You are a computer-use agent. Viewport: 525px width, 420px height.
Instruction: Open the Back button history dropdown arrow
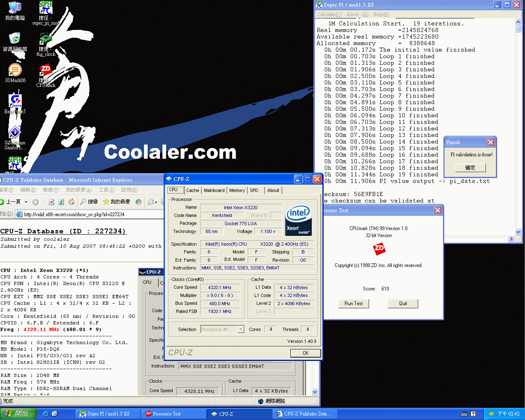pyautogui.click(x=26, y=202)
